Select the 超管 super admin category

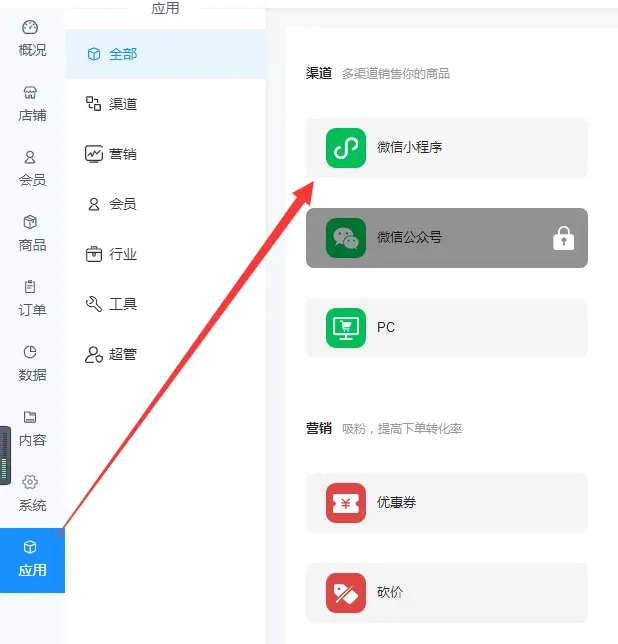(165, 354)
